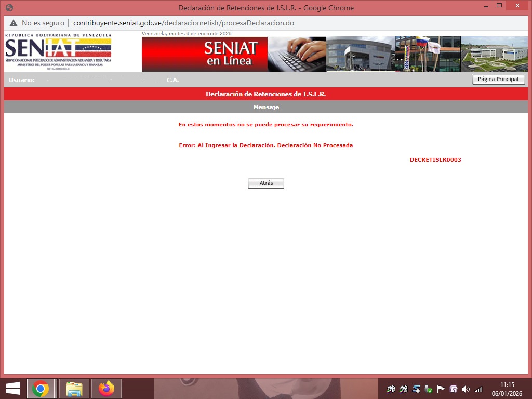
Task: Click the Action Center flag icon
Action: [x=441, y=389]
